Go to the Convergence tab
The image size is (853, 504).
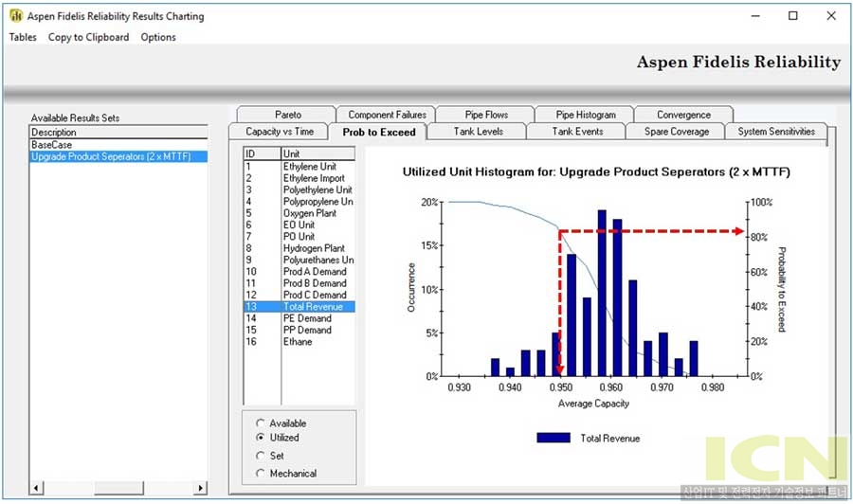683,115
